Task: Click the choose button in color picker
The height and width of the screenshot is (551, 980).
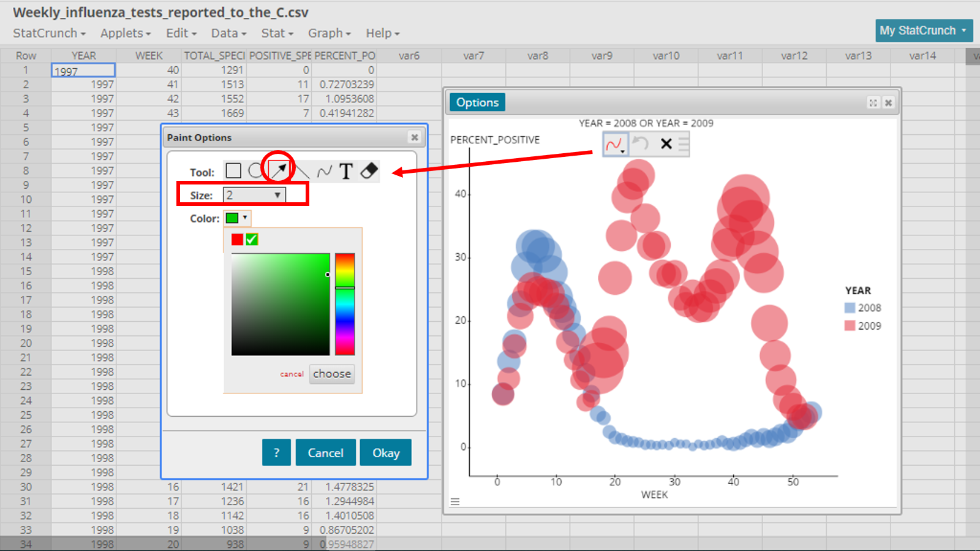Action: [332, 374]
